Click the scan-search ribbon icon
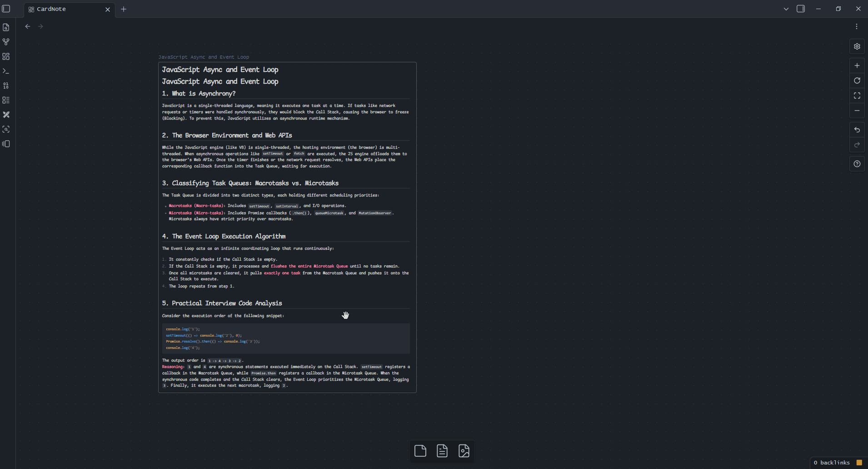 6,129
